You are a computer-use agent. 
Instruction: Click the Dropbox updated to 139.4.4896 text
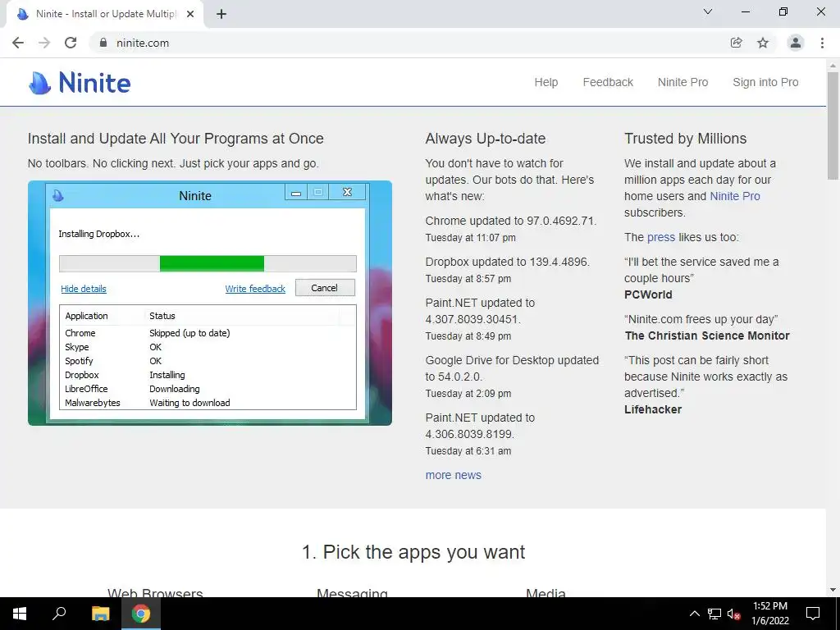click(x=507, y=262)
